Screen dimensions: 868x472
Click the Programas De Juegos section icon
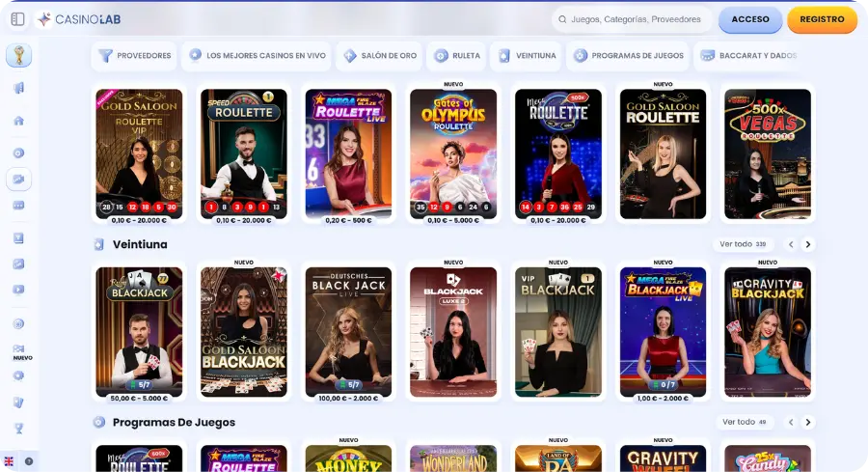(x=98, y=422)
